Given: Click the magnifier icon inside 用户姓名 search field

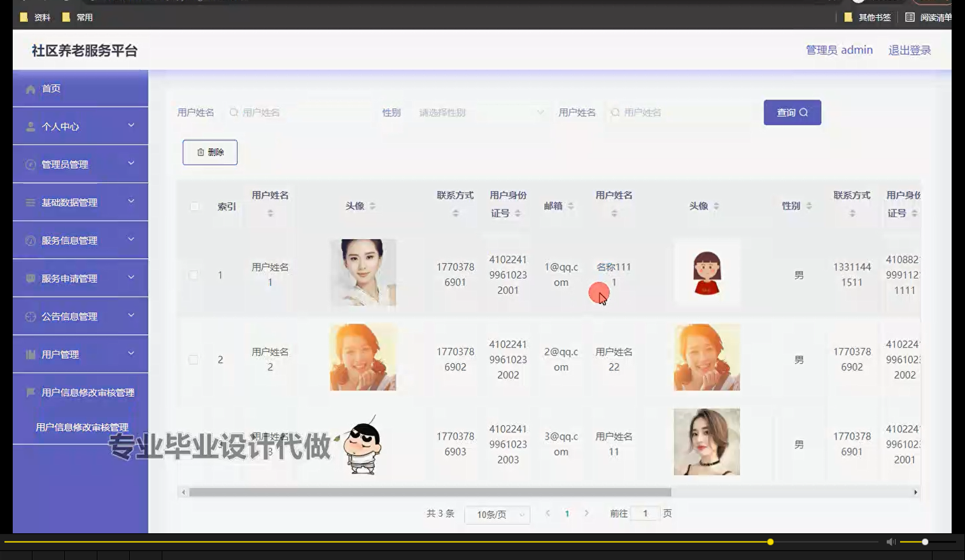Looking at the screenshot, I should 233,112.
